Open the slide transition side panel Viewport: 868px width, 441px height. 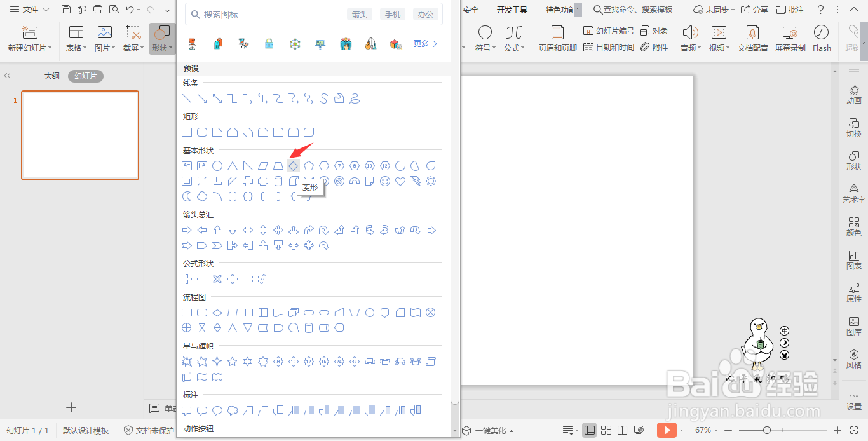pos(854,128)
